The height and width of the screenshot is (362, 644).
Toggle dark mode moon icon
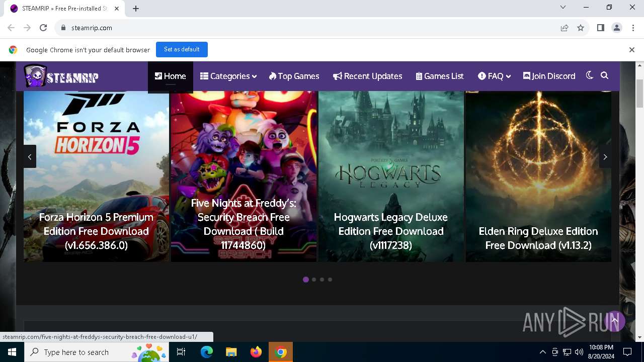point(590,75)
